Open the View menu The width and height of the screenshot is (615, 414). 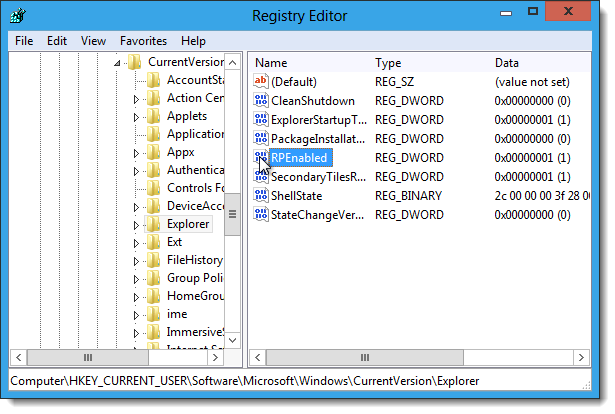pos(93,41)
